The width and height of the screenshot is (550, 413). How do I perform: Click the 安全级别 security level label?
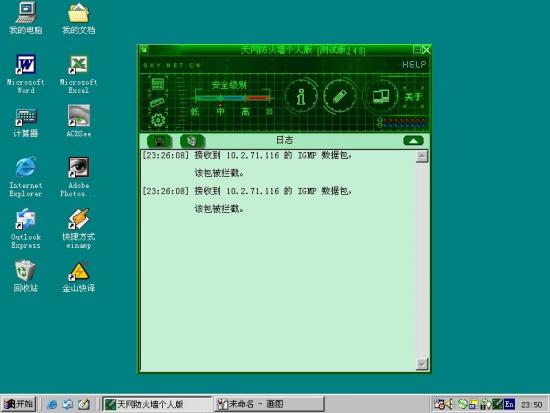pyautogui.click(x=229, y=85)
